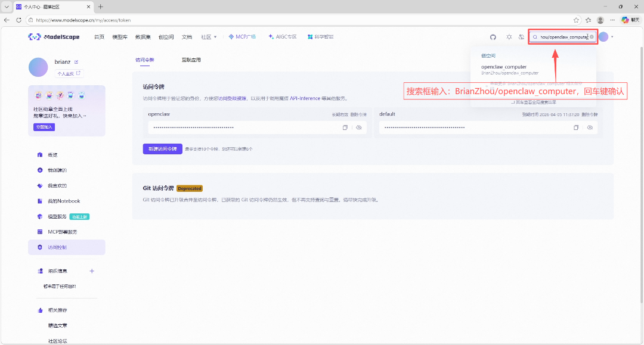Open the 访问受限资源 link
The width and height of the screenshot is (644, 345).
pyautogui.click(x=232, y=98)
